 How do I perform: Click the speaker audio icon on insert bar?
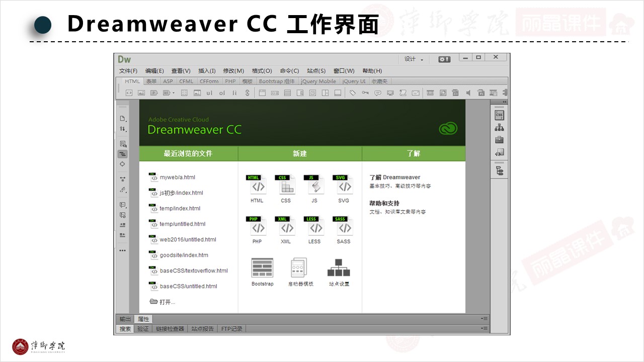pos(468,93)
